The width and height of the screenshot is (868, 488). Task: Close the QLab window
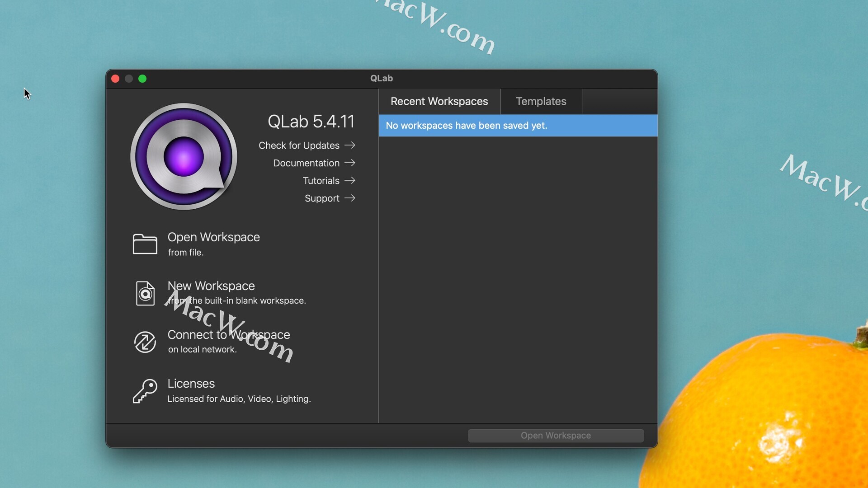pyautogui.click(x=115, y=79)
